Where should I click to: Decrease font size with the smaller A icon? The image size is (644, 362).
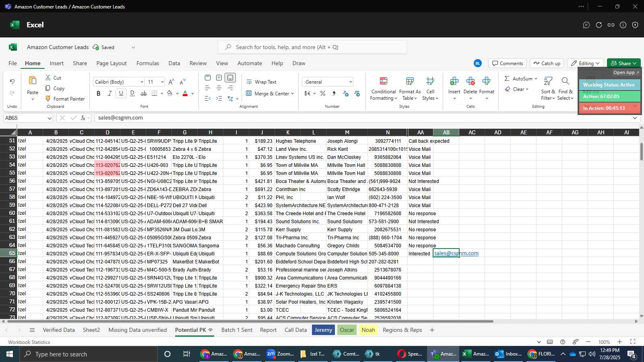(x=183, y=82)
